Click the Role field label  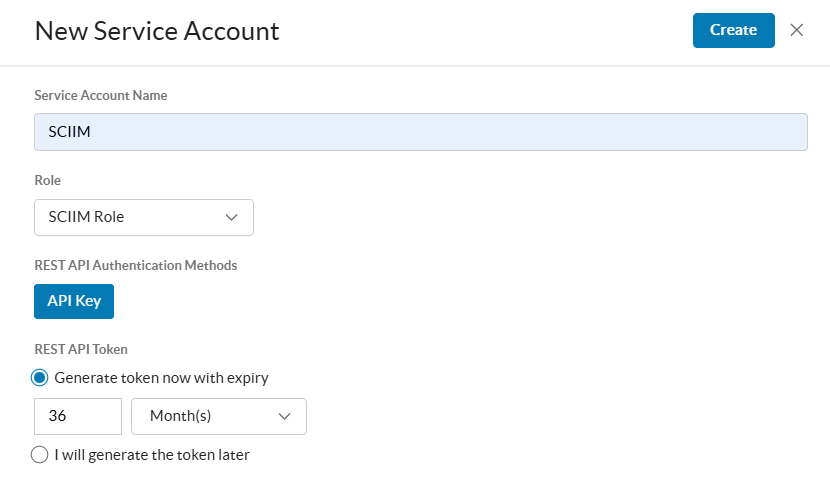tap(47, 181)
